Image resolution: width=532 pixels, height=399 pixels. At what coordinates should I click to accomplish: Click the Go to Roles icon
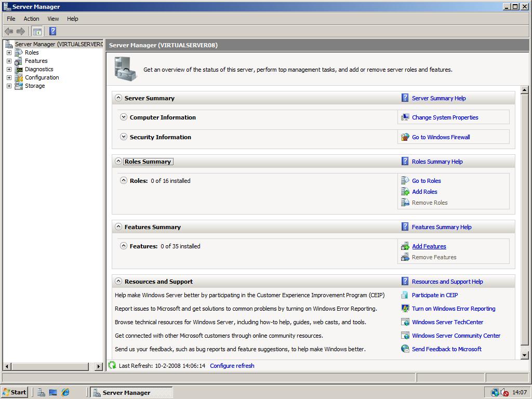[405, 180]
